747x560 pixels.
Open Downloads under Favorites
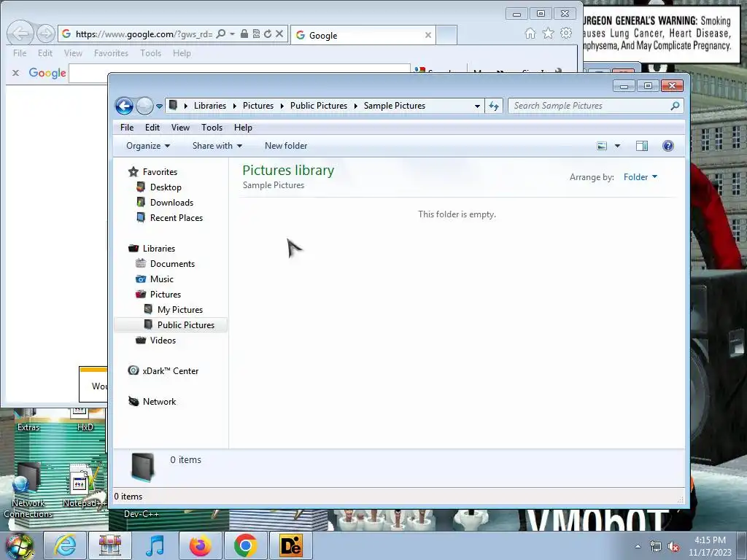click(171, 203)
